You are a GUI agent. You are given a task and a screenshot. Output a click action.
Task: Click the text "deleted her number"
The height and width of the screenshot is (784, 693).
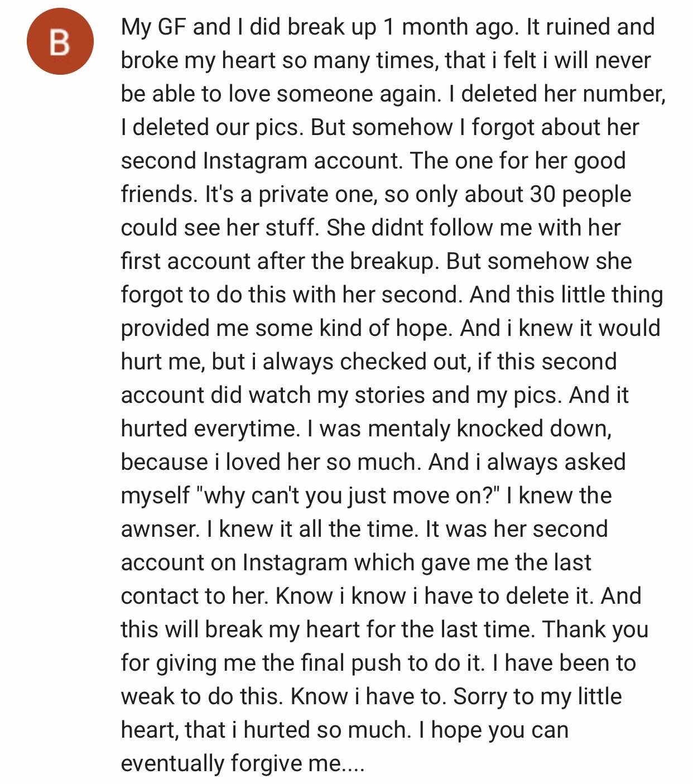coord(562,94)
